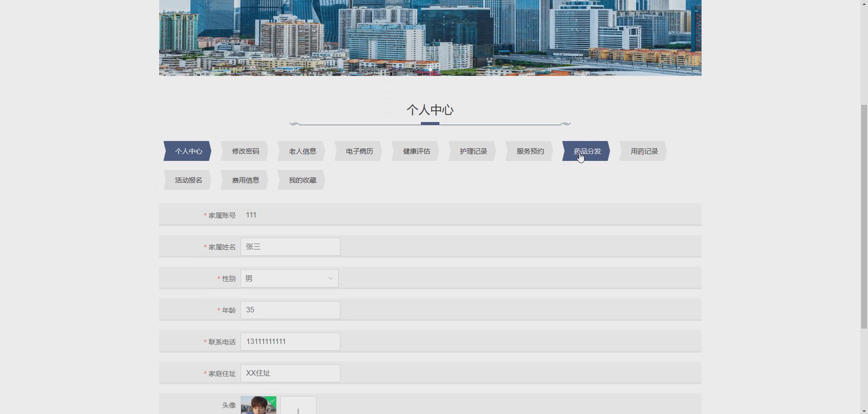Select 活动报名 tab
Screen dimensions: 868x414
188,180
